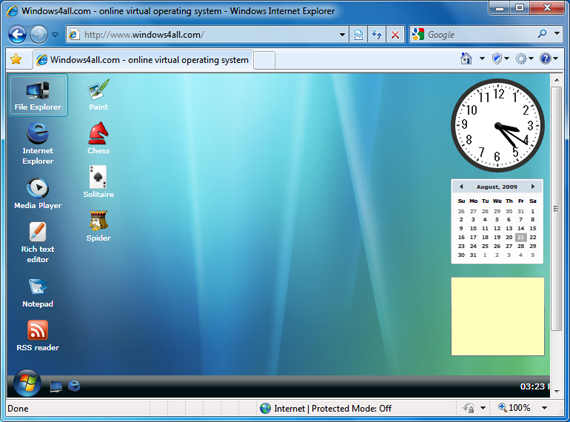Go to previous month in calendar
This screenshot has height=422, width=570.
pyautogui.click(x=461, y=186)
